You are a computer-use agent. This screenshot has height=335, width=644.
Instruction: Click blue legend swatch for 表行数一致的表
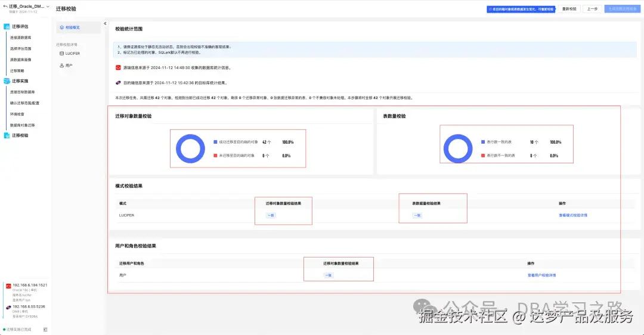[x=483, y=142]
